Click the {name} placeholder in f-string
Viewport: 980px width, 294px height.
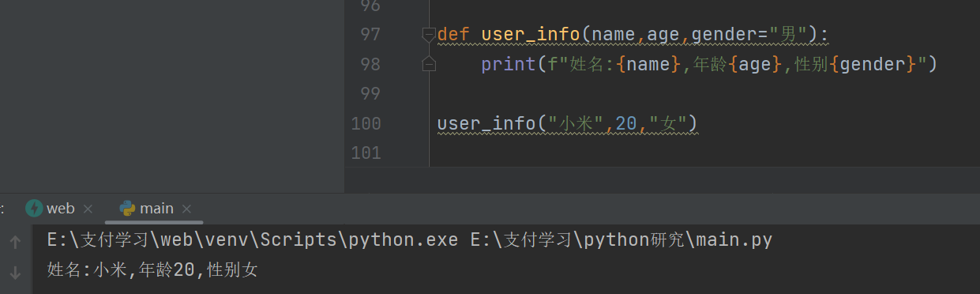click(648, 64)
